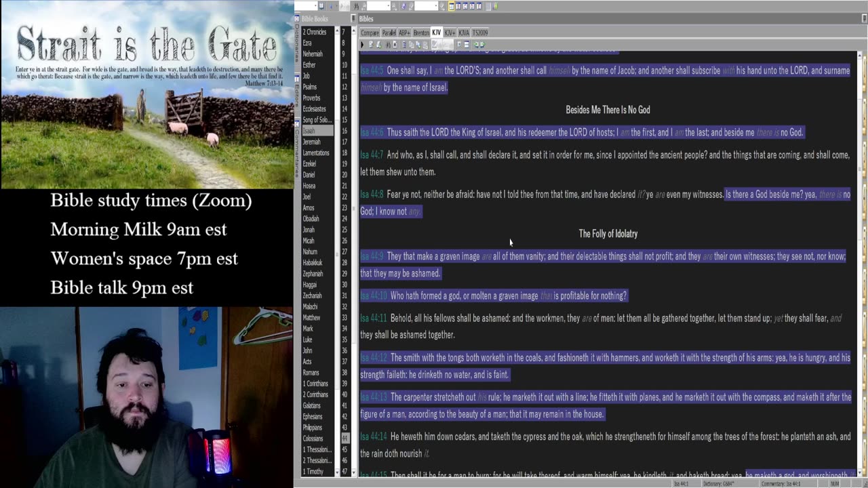This screenshot has width=868, height=488.
Task: Select Ezra in the book list
Action: 307,43
